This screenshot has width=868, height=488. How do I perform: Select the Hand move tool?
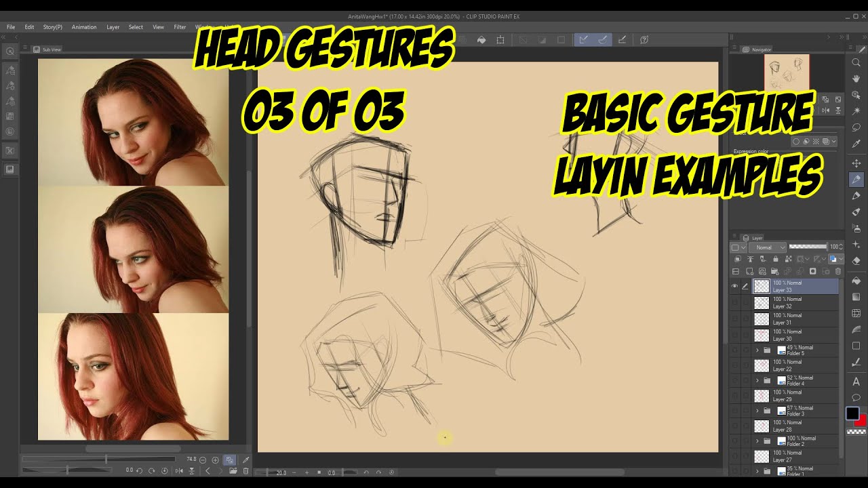(x=856, y=79)
